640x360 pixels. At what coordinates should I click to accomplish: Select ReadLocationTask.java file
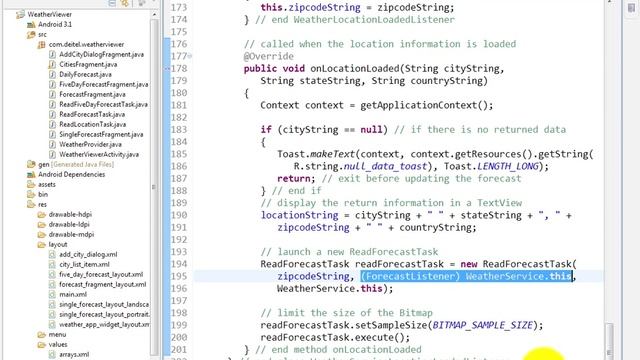point(93,124)
